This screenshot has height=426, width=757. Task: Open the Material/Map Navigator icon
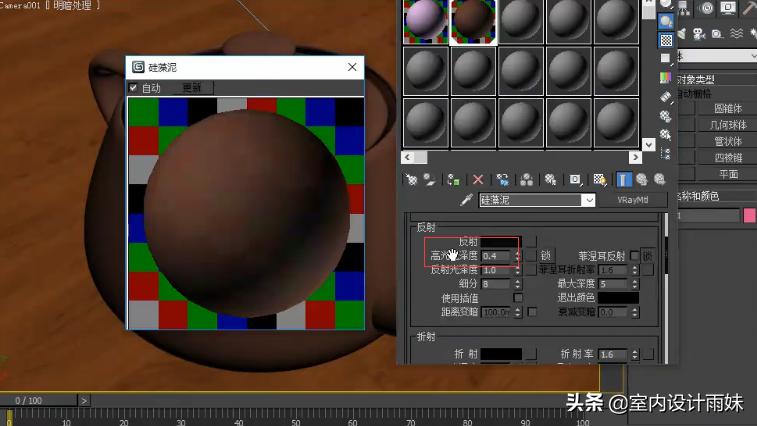coord(666,153)
